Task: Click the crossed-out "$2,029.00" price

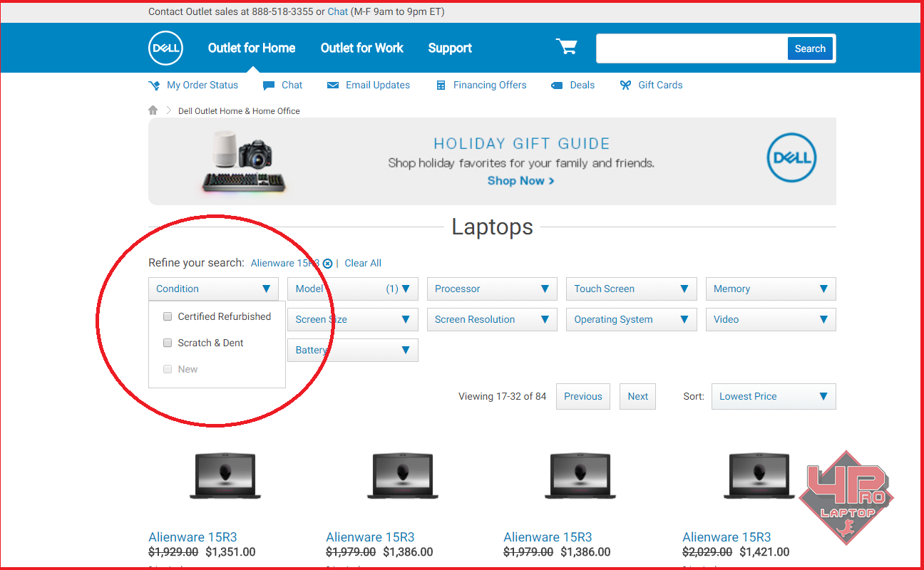Action: pyautogui.click(x=707, y=552)
